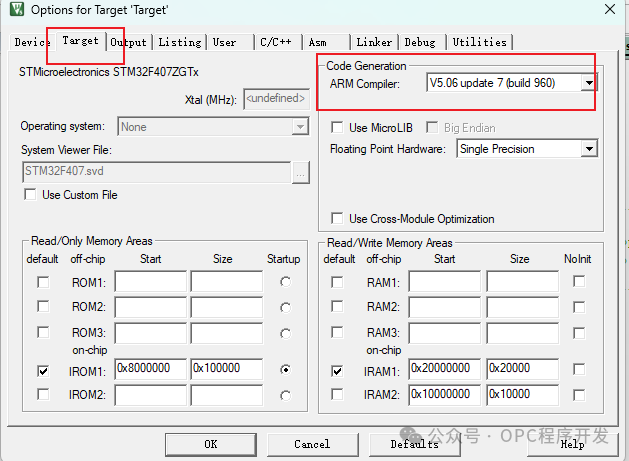Select the Target tab
629x461 pixels.
81,41
